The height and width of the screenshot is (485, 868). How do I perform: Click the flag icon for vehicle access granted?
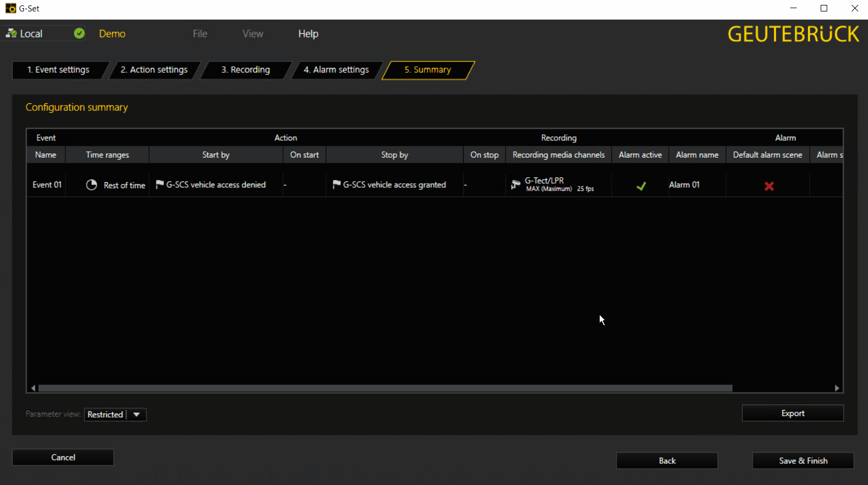point(336,185)
